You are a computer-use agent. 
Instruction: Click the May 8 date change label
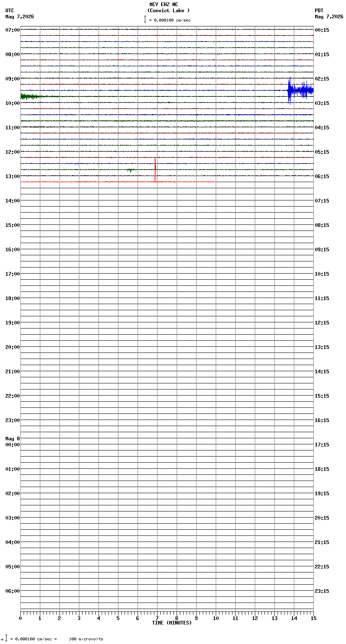13,439
